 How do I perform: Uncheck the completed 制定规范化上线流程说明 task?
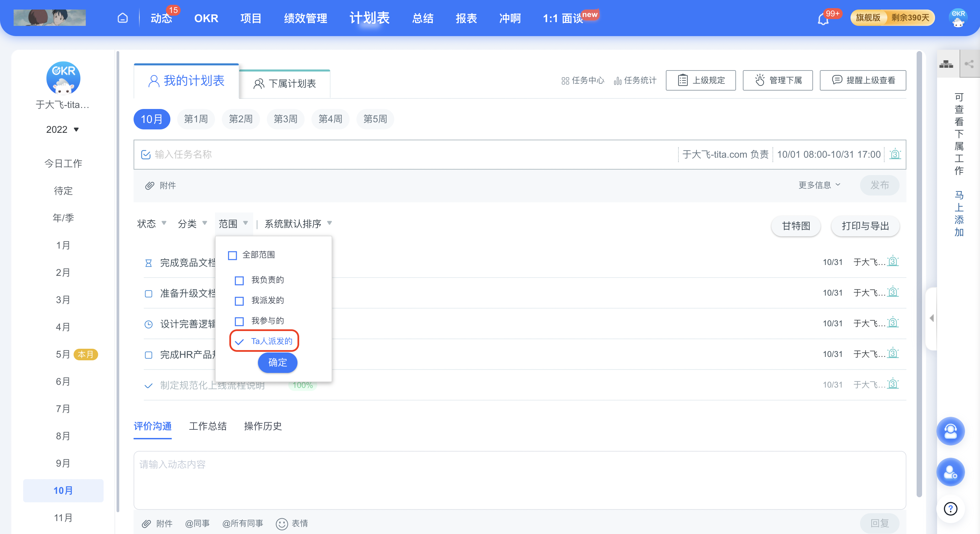point(148,386)
